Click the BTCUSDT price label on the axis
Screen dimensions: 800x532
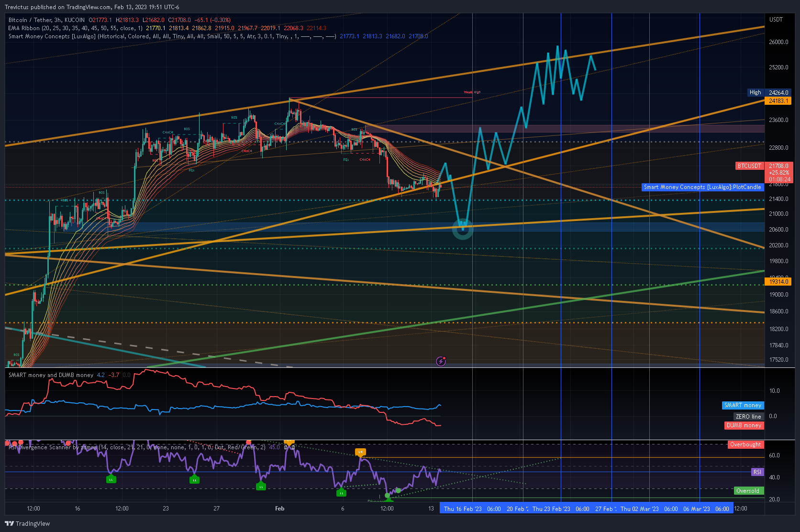[749, 166]
